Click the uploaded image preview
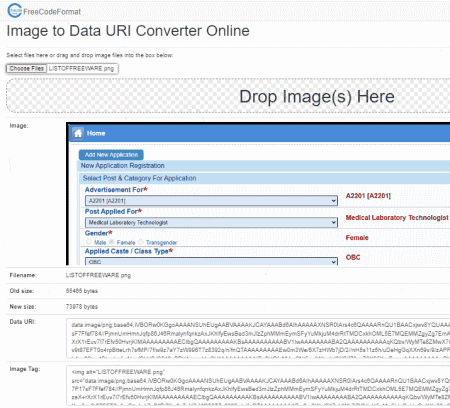This screenshot has height=408, width=450. (258, 194)
